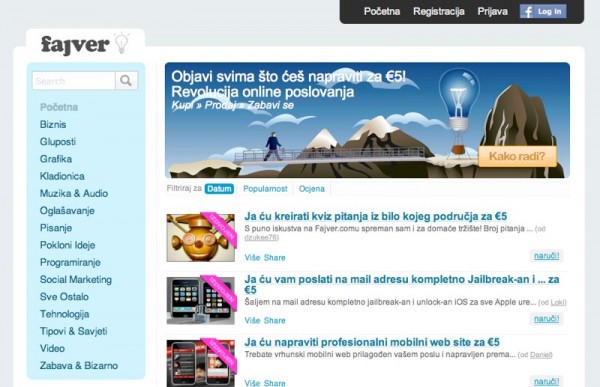Click the Kako radi? banner button
This screenshot has width=600, height=387.
(517, 156)
